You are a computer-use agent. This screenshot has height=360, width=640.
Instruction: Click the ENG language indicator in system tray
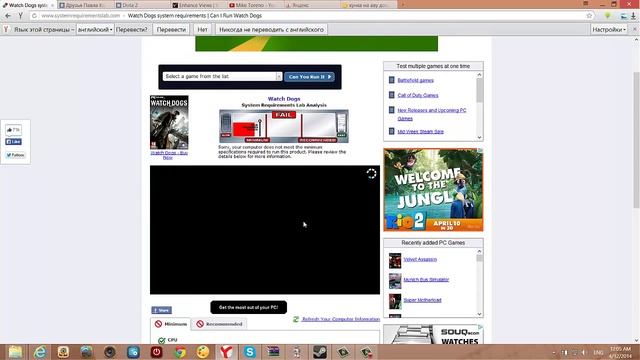click(598, 352)
